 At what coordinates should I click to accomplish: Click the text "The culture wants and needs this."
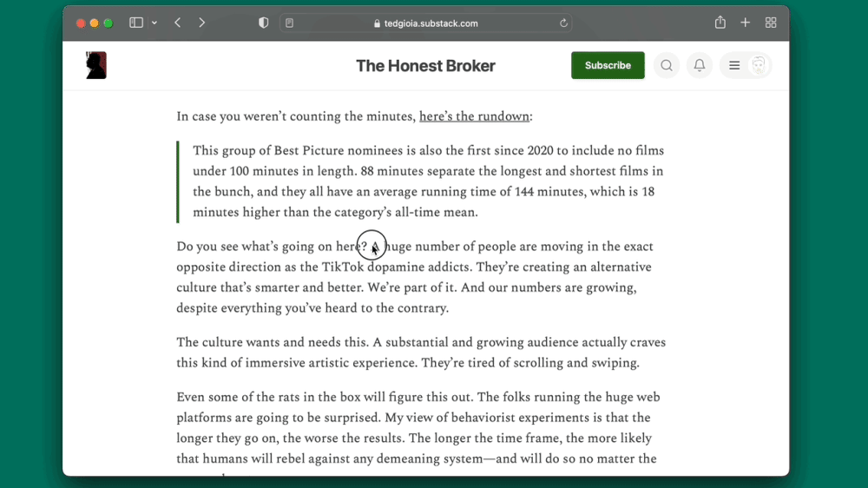point(273,342)
